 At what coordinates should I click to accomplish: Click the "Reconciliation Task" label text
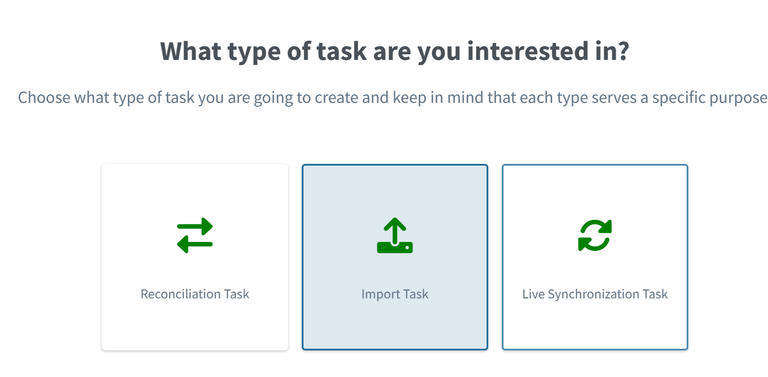[195, 294]
